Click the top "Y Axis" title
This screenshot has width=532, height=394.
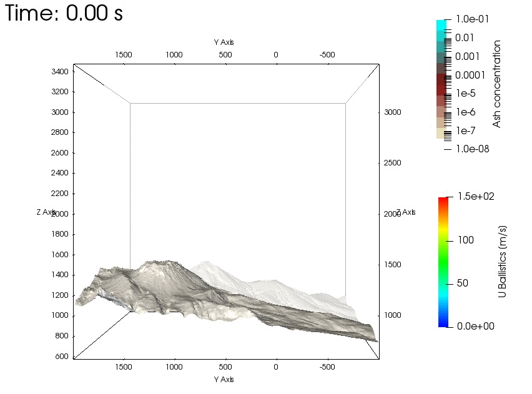[x=224, y=42]
